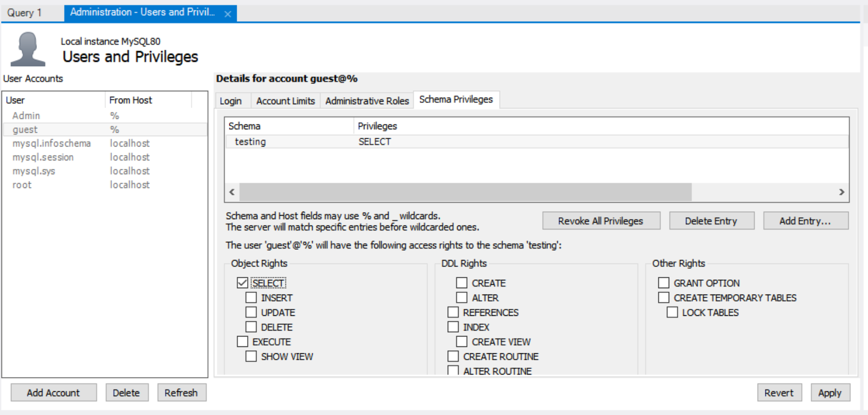Select the mysql.infoschema user account
868x415 pixels.
[105, 143]
